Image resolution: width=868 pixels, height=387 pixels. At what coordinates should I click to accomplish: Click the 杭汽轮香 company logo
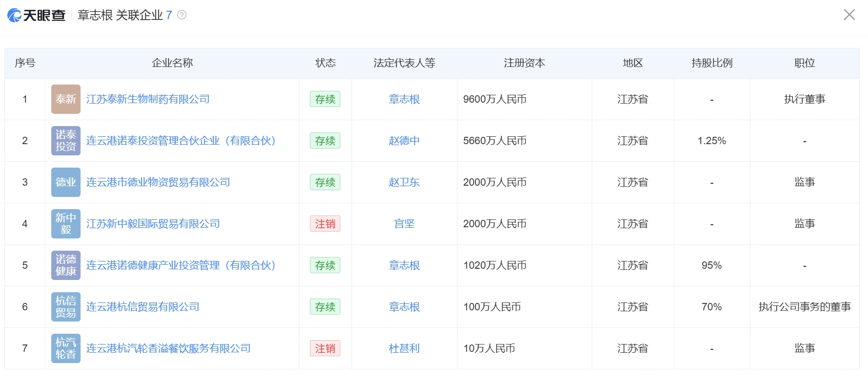coord(66,348)
